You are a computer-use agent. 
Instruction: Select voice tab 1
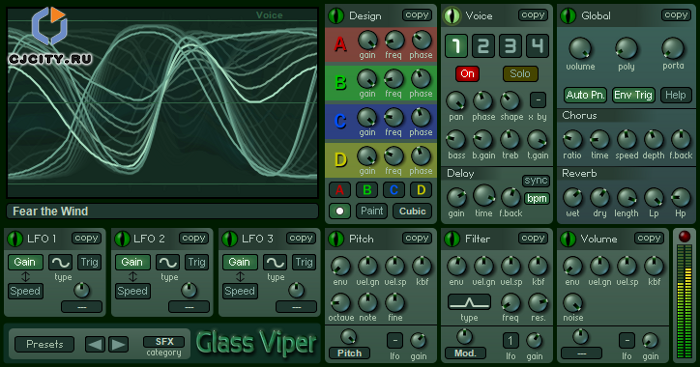[x=456, y=46]
